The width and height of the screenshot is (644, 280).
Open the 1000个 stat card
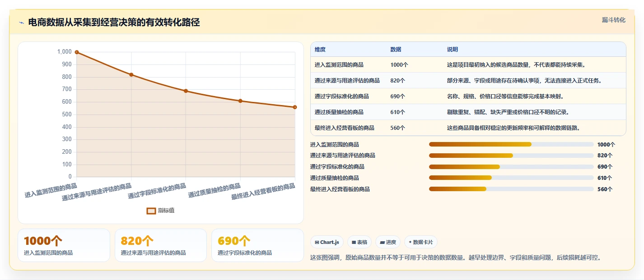64,245
